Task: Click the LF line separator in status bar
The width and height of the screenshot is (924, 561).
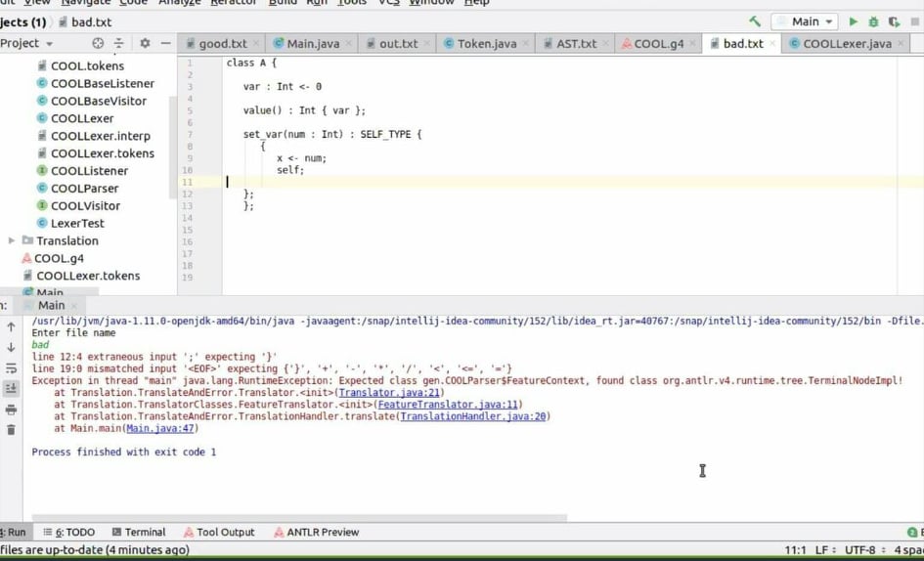Action: pos(825,550)
